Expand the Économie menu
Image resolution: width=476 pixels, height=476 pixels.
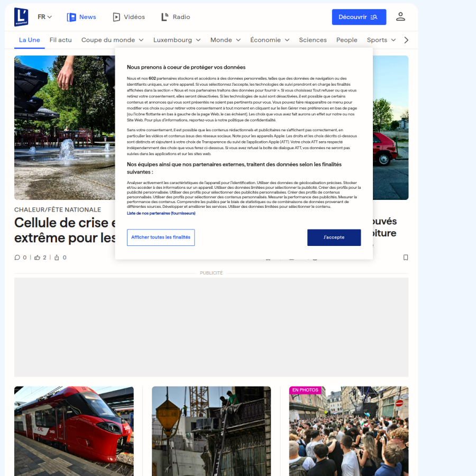[x=270, y=40]
